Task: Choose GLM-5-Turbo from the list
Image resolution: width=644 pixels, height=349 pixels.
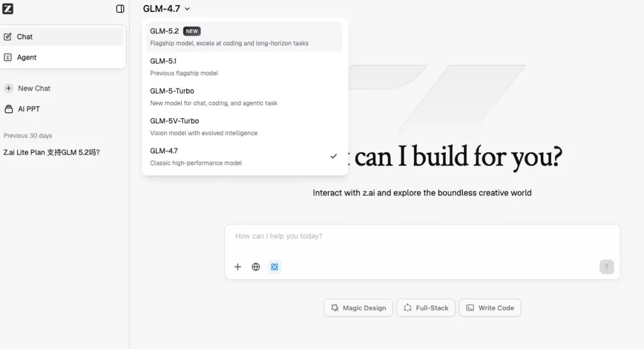Action: point(244,96)
